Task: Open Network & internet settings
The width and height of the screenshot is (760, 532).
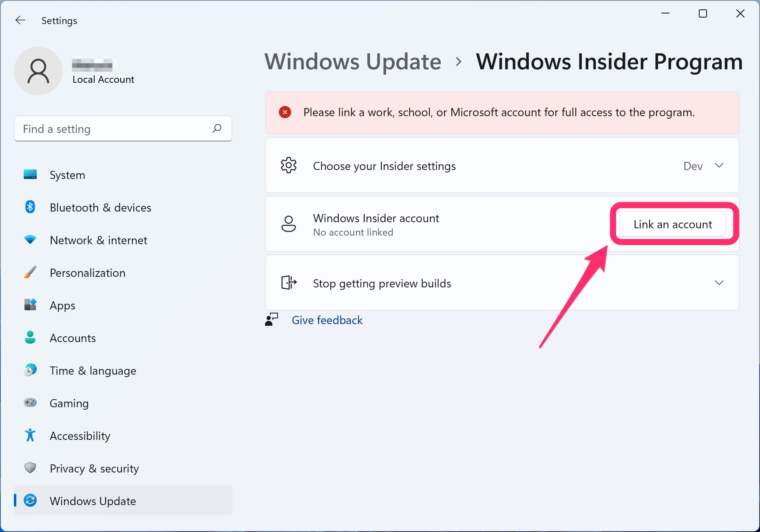Action: tap(98, 240)
